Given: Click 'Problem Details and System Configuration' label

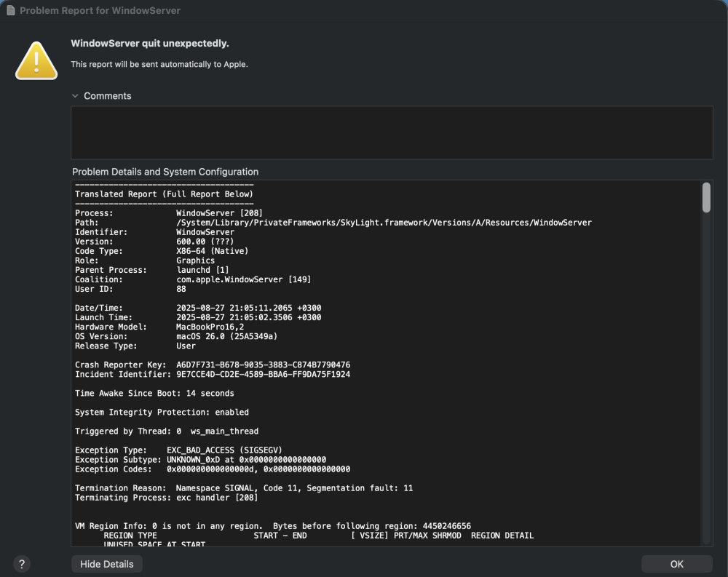Looking at the screenshot, I should pyautogui.click(x=165, y=172).
